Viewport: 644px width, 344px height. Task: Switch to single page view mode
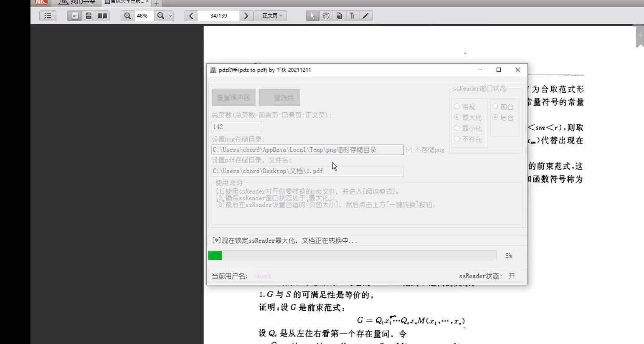pyautogui.click(x=75, y=15)
